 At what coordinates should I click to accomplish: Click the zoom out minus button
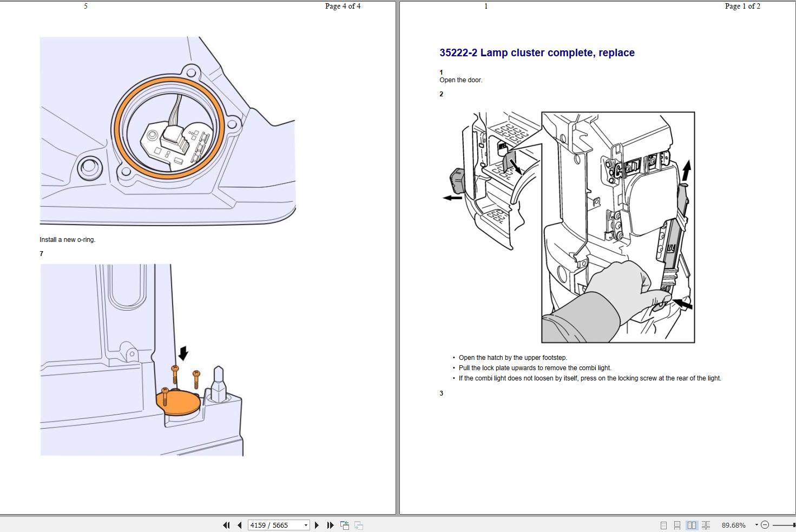point(765,525)
